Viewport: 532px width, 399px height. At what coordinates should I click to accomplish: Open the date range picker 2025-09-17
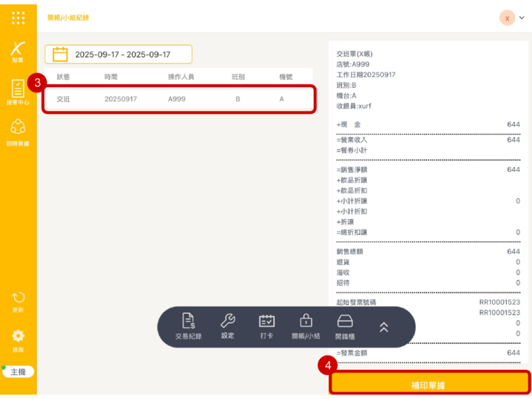(123, 55)
